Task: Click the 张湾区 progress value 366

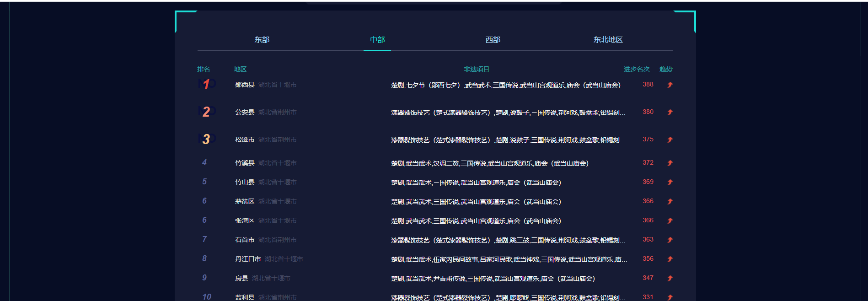Action: tap(648, 220)
